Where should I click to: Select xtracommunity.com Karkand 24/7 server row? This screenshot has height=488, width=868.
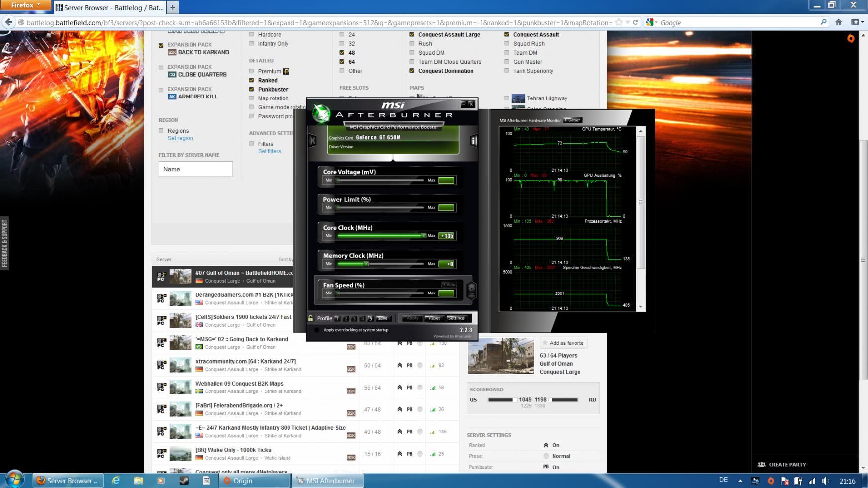[x=305, y=365]
